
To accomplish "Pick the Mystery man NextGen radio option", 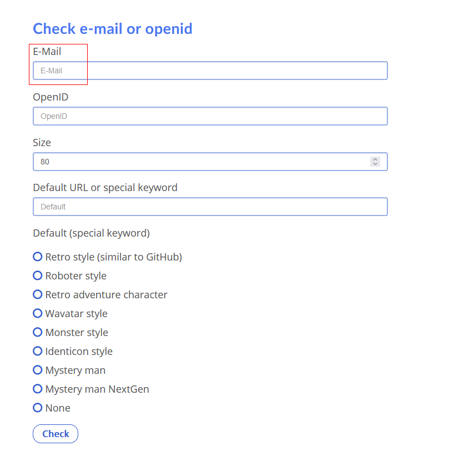I will point(38,389).
